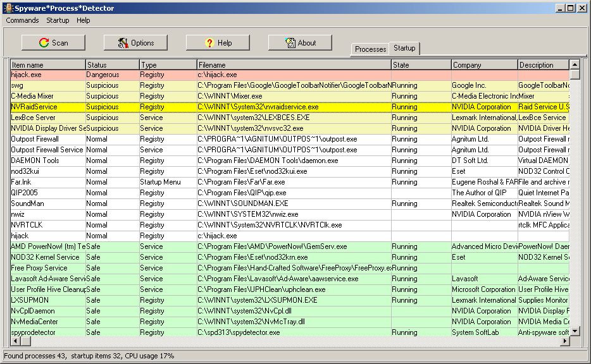Click the Microsoft Corporation company cell
Viewport: 591px width, 364px height.
tap(483, 289)
